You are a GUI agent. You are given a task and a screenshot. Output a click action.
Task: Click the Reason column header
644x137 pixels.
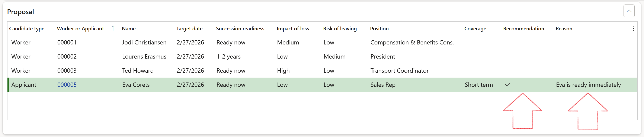pos(564,29)
